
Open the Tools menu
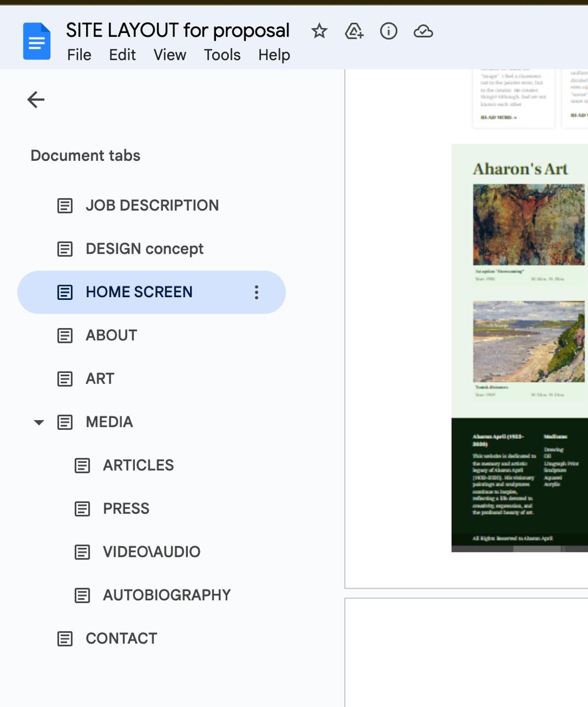point(222,55)
